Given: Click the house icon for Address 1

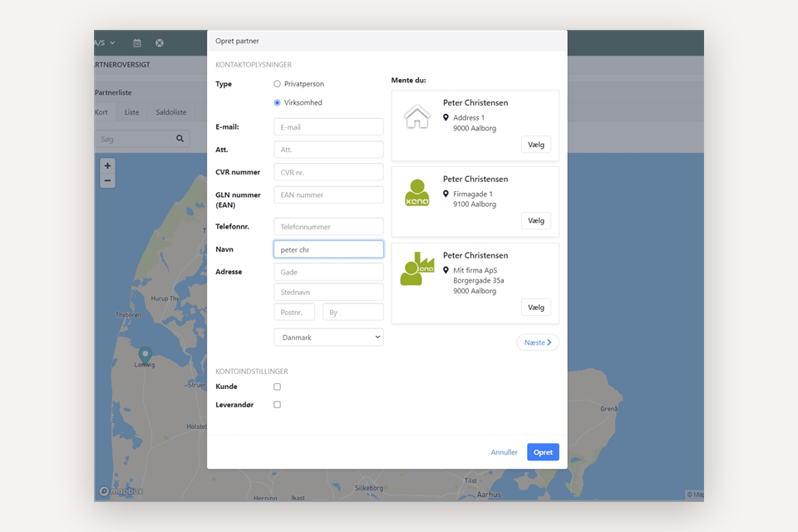Looking at the screenshot, I should [x=417, y=117].
